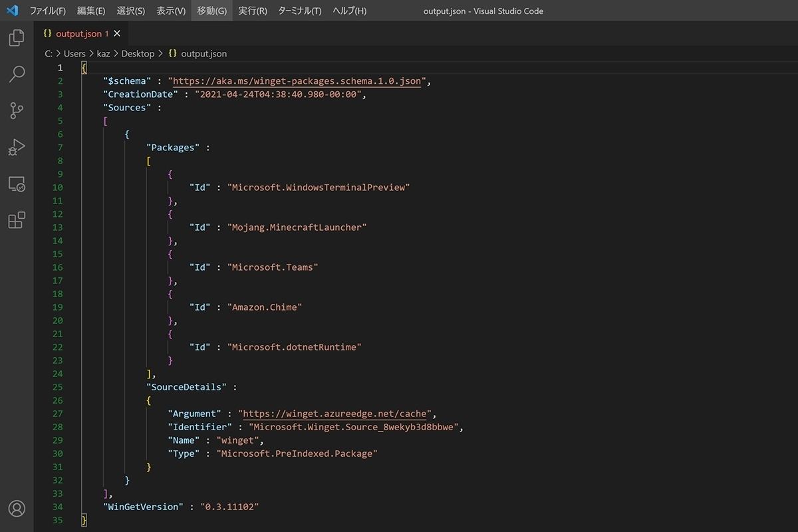Viewport: 798px width, 532px height.
Task: Click line number 25 in the gutter
Action: (x=57, y=387)
